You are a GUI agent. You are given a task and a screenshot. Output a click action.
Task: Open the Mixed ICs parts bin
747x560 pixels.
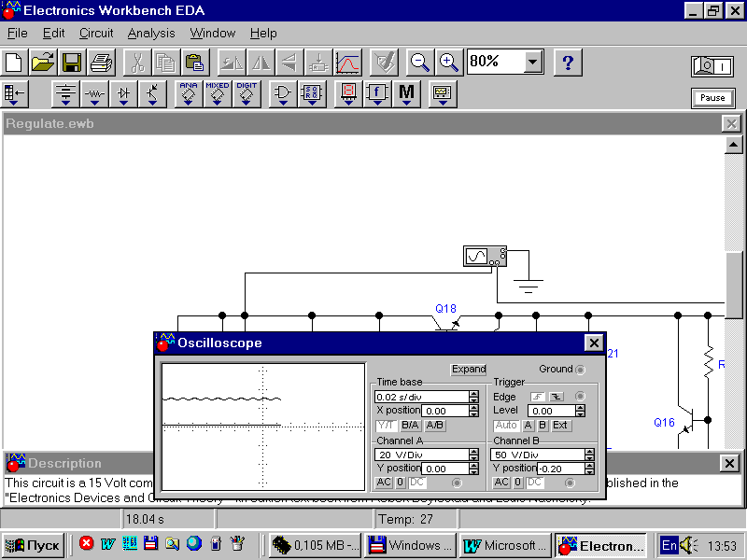218,94
